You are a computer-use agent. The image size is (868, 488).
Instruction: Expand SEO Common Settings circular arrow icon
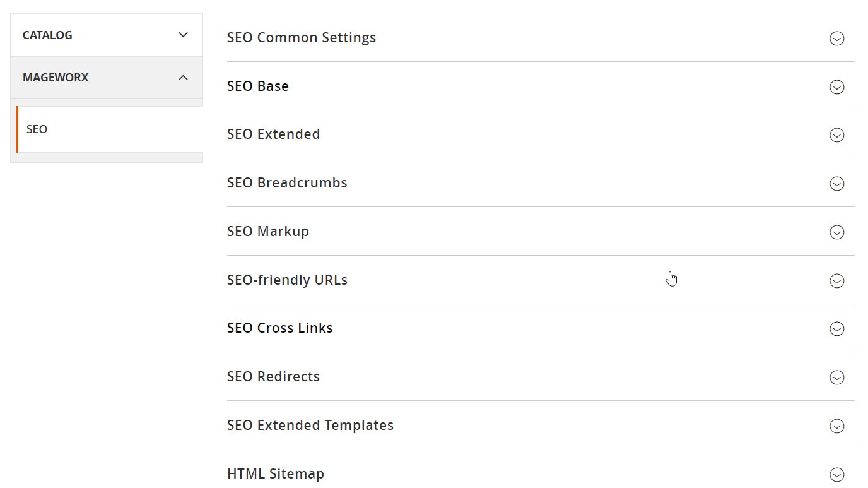(836, 39)
